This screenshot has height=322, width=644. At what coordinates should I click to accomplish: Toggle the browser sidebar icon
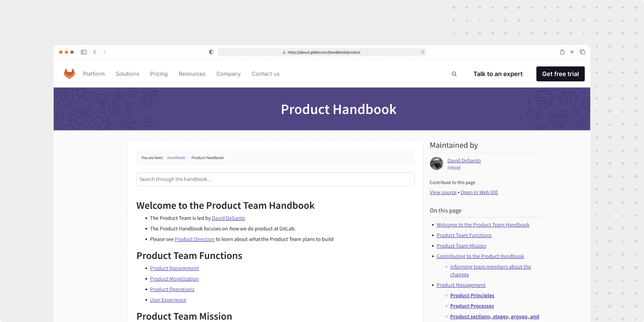point(84,52)
